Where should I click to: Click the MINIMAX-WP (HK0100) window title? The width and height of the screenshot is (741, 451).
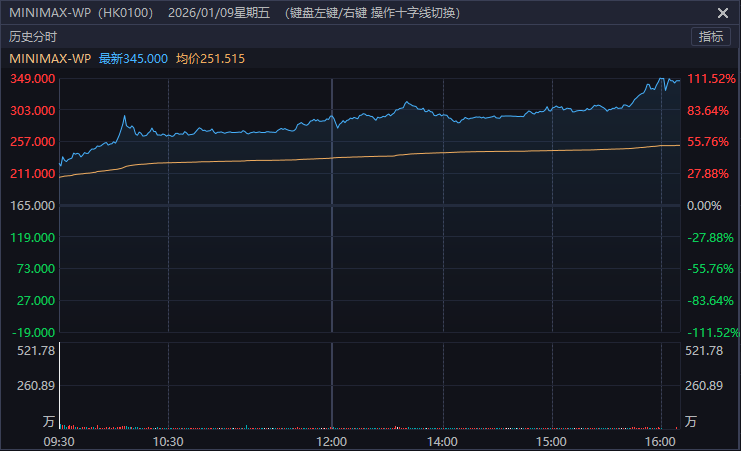[x=81, y=13]
